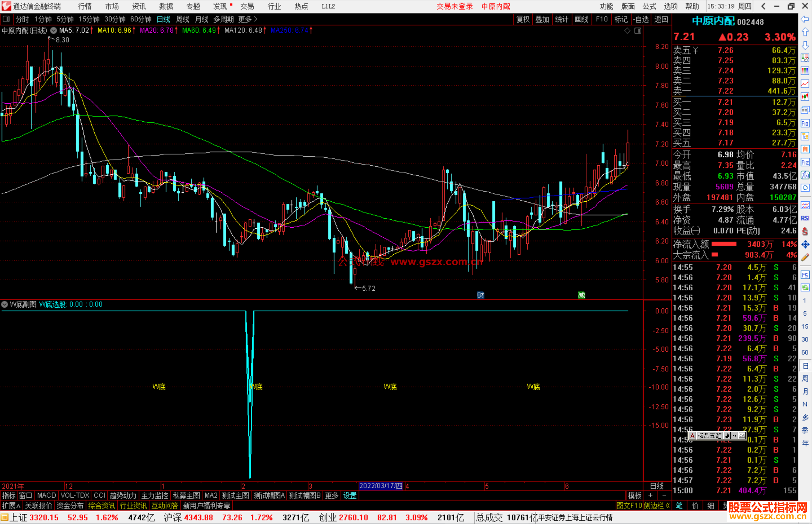This screenshot has width=812, height=524.
Task: Open the f(x) formula manager icon
Action: tap(805, 175)
